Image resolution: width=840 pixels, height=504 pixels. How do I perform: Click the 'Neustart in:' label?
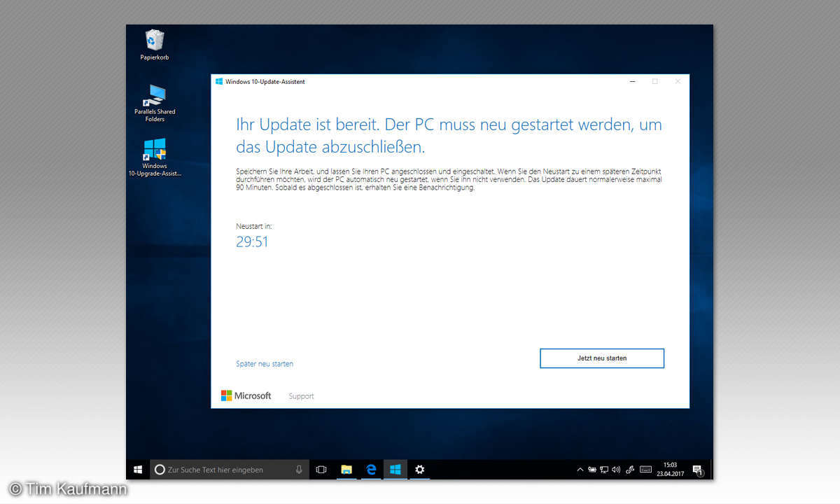253,226
